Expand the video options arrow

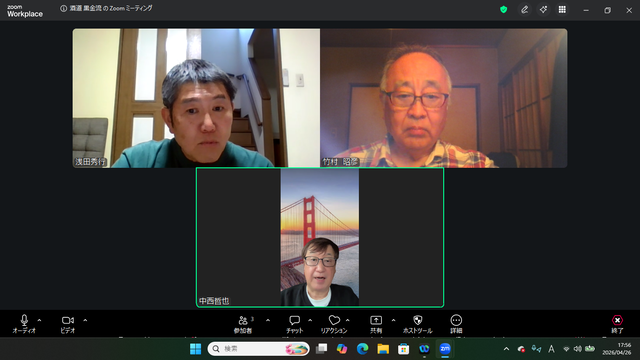[x=85, y=320]
